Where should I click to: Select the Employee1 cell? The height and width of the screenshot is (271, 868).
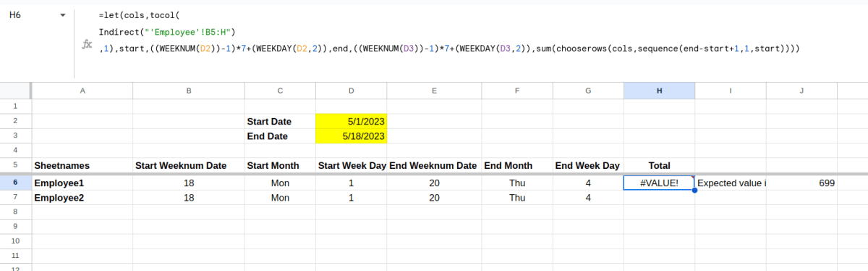[82, 183]
